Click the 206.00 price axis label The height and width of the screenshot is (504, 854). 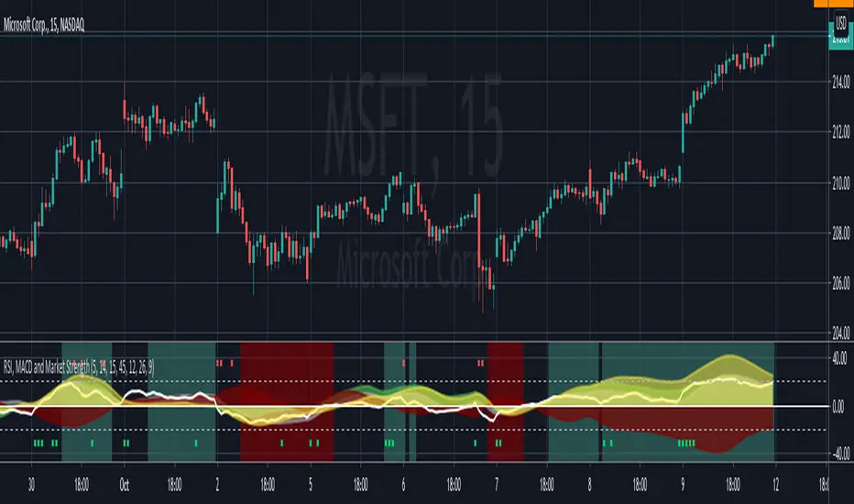(x=841, y=283)
